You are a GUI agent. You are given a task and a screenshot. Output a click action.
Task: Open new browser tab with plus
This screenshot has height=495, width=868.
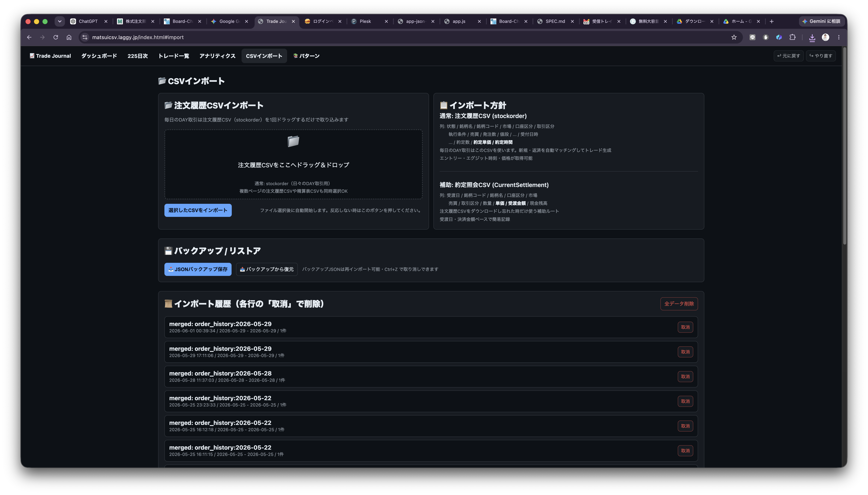(x=772, y=21)
